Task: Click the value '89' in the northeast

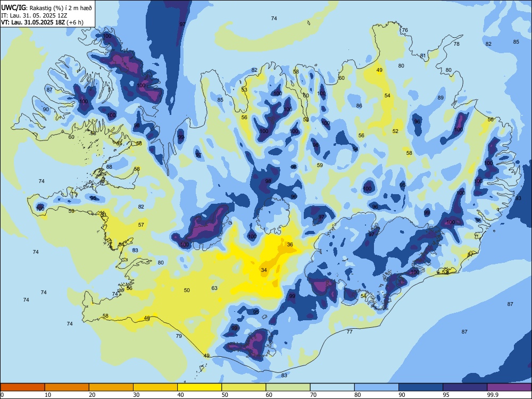Action: 440,97
